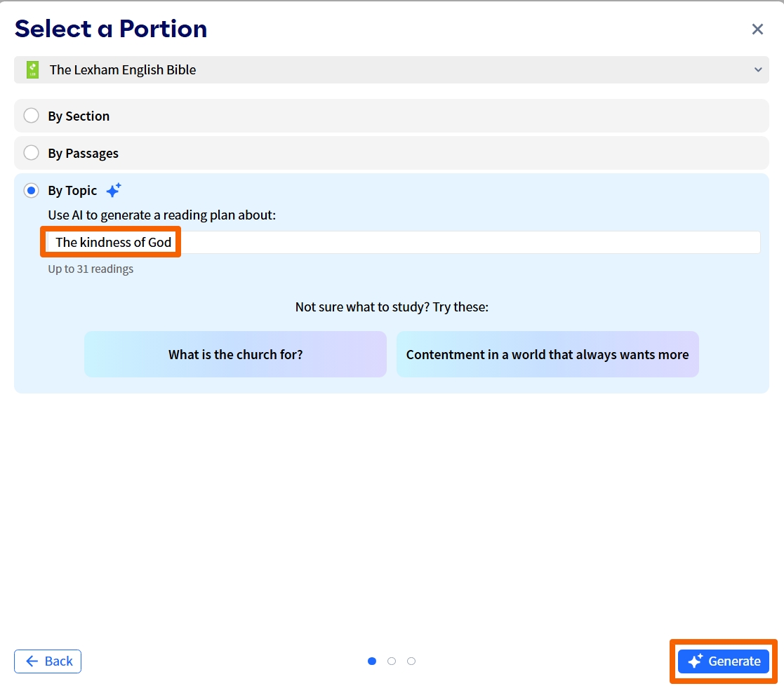Screen dimensions: 784x686
Task: Go back with the Back button
Action: [48, 661]
